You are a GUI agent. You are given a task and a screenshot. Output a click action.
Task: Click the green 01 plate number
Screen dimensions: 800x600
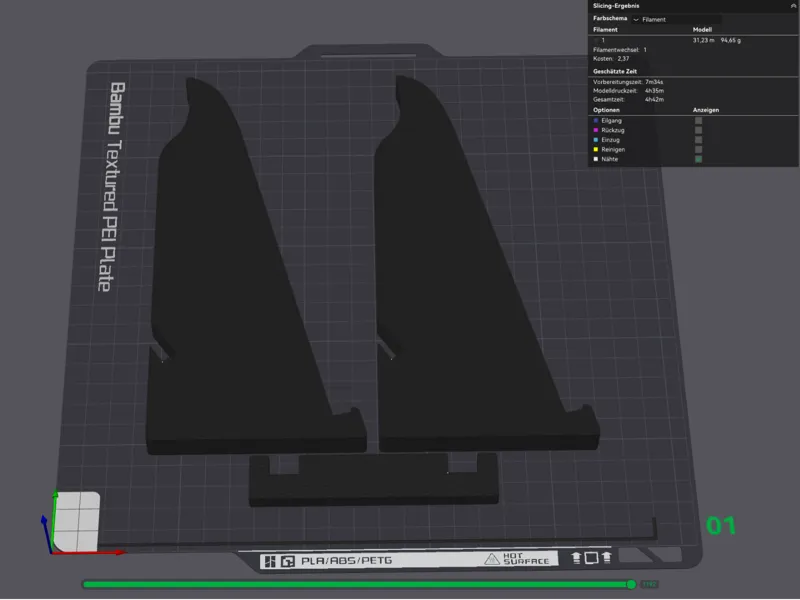720,526
